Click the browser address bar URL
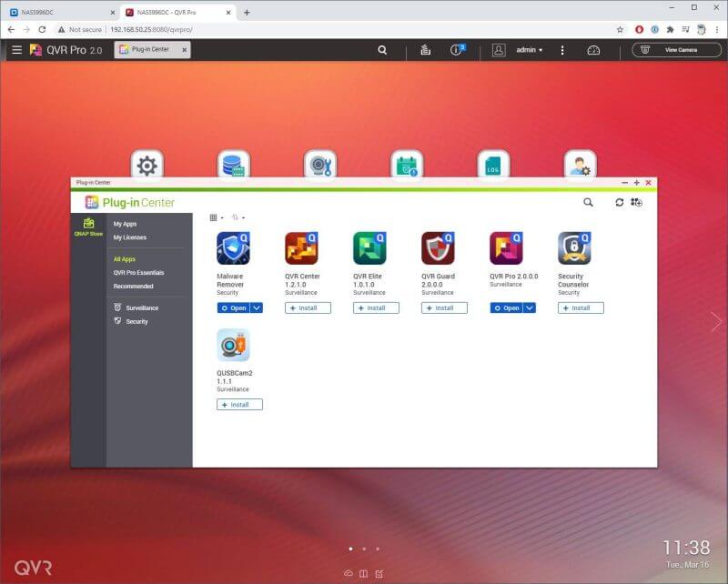 (x=151, y=29)
